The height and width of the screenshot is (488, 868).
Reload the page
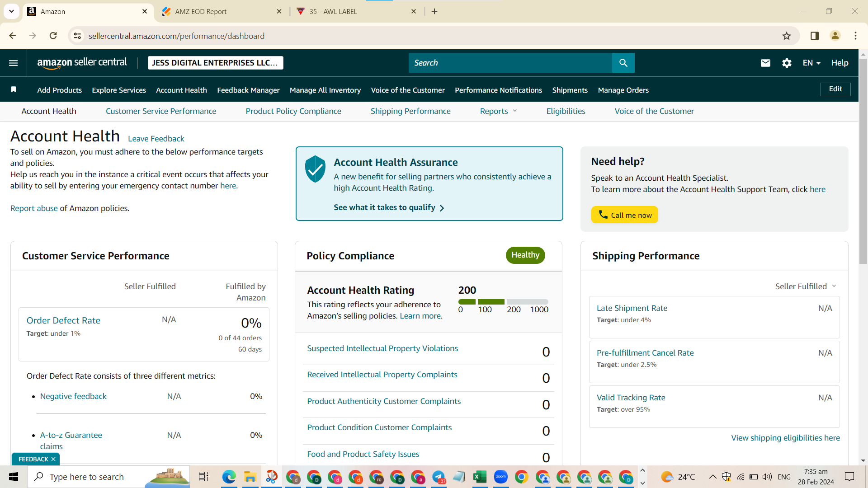tap(53, 36)
